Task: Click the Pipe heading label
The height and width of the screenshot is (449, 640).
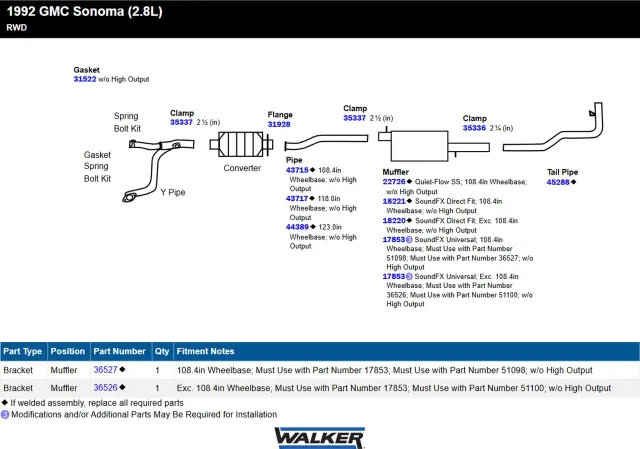Action: point(294,160)
